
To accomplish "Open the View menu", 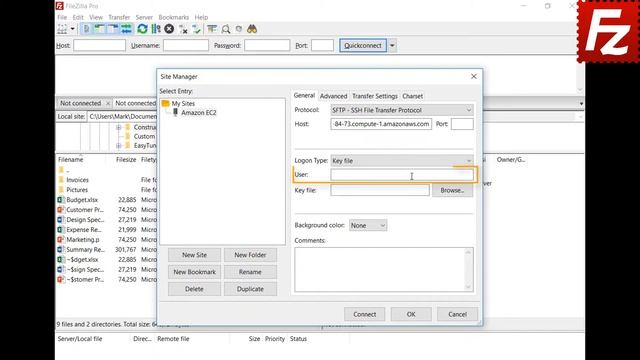I will coord(96,17).
